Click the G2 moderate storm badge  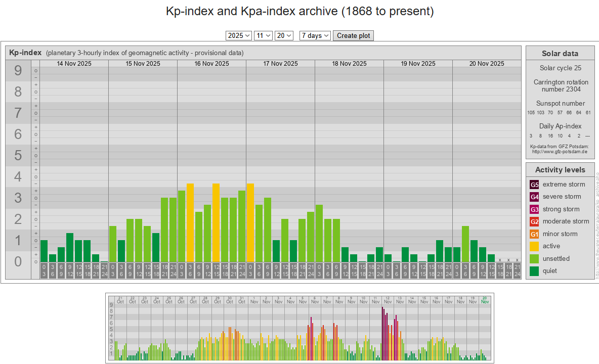click(x=534, y=221)
